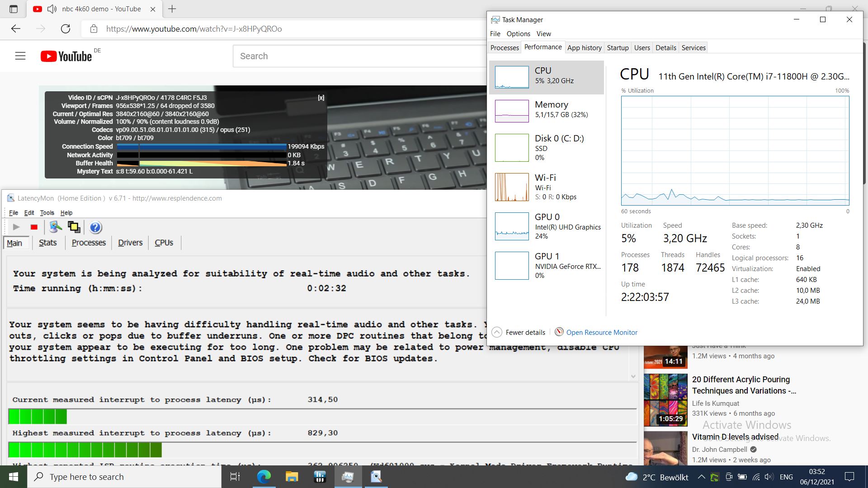Open new browser tab with plus

pos(172,9)
